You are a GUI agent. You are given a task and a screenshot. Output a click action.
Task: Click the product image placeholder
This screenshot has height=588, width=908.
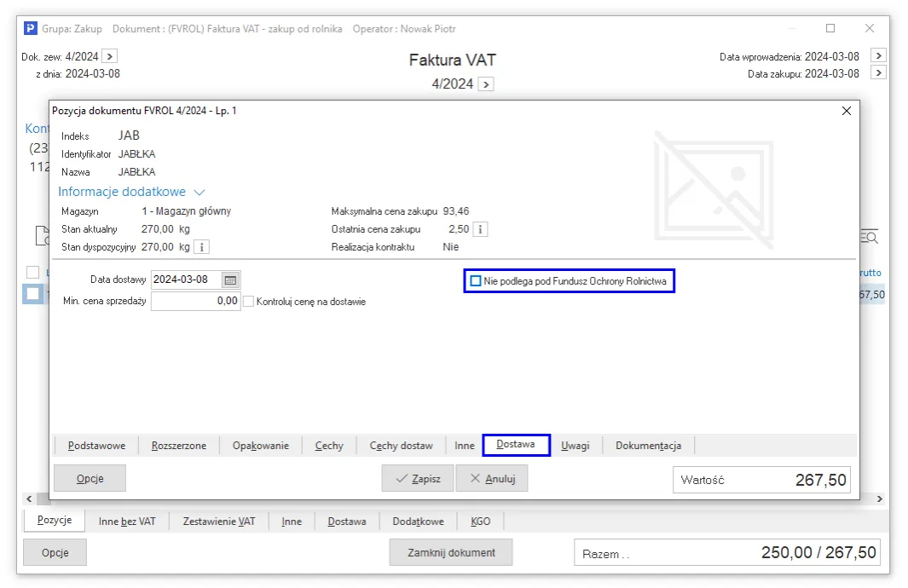coord(714,190)
